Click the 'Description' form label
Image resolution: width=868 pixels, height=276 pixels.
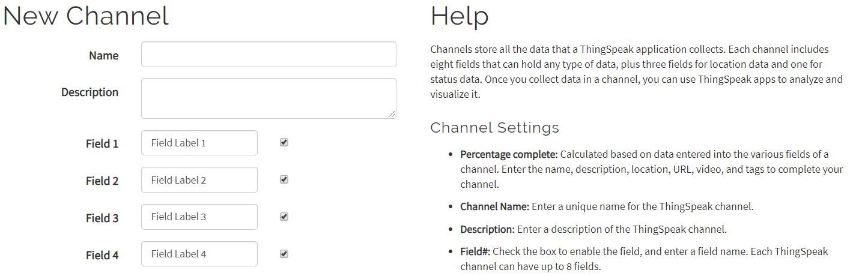click(90, 92)
